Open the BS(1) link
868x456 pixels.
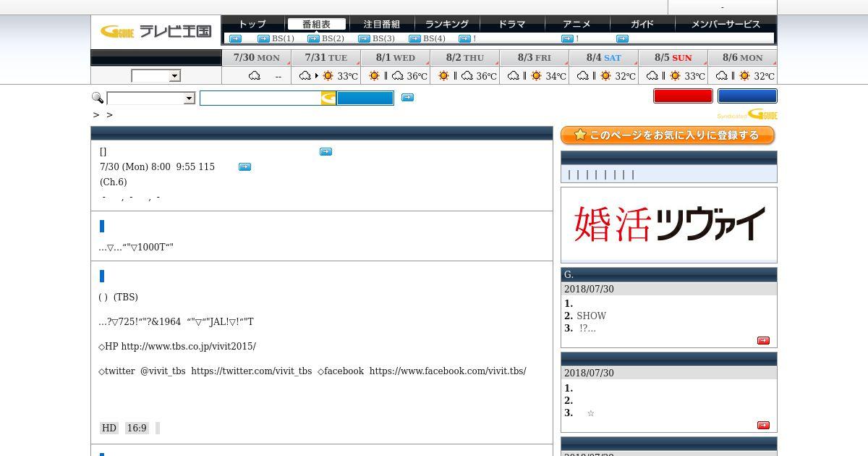pos(283,38)
